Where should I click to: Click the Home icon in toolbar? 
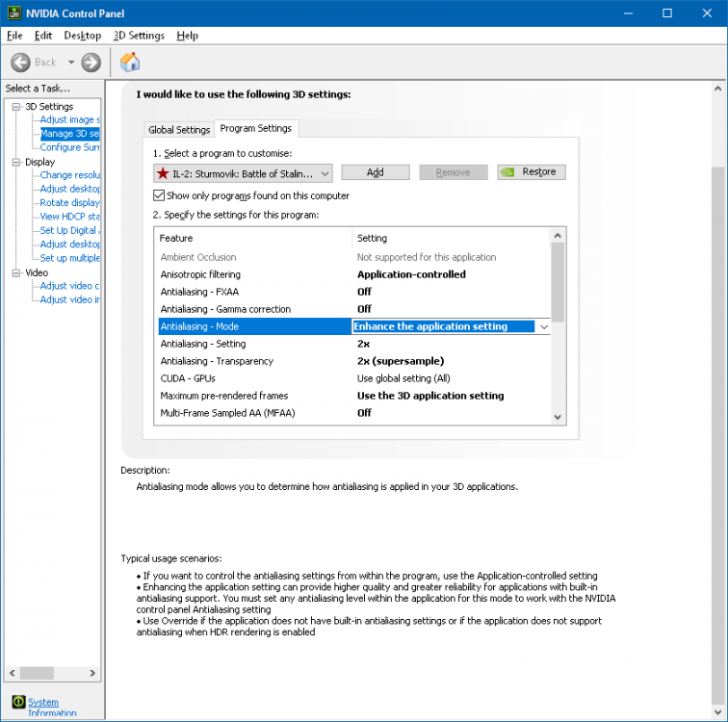coord(130,63)
